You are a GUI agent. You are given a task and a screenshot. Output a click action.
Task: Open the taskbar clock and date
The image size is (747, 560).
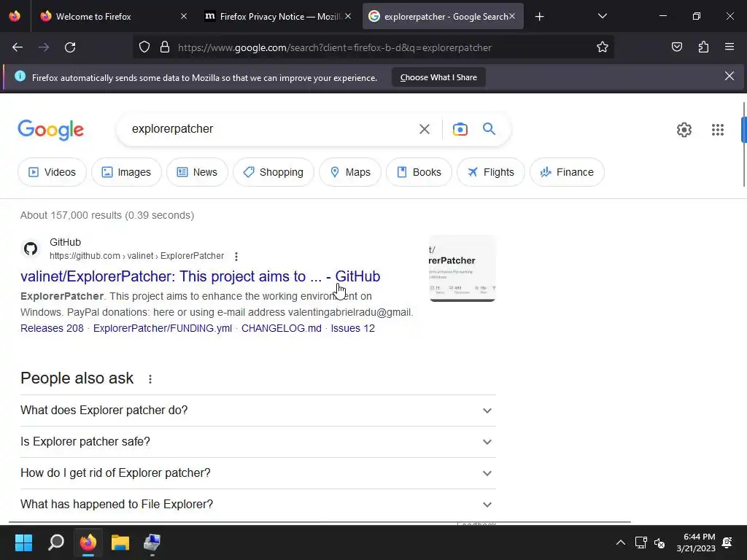695,542
